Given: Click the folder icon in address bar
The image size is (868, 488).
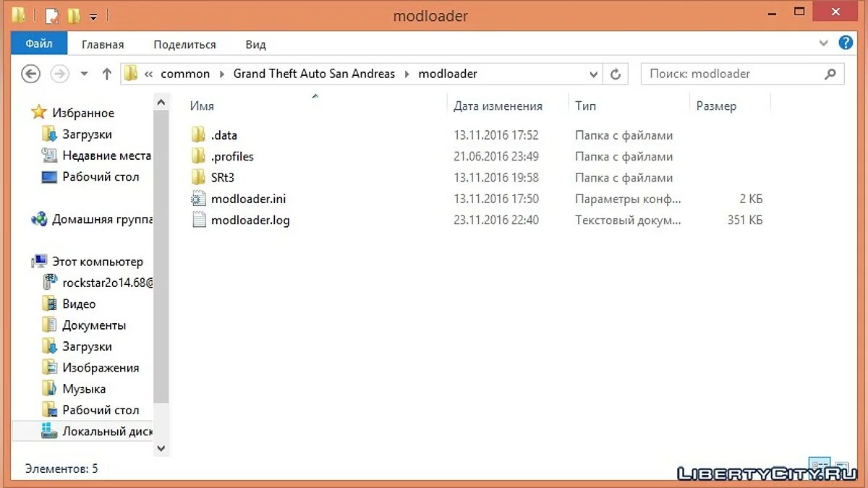Looking at the screenshot, I should tap(130, 73).
